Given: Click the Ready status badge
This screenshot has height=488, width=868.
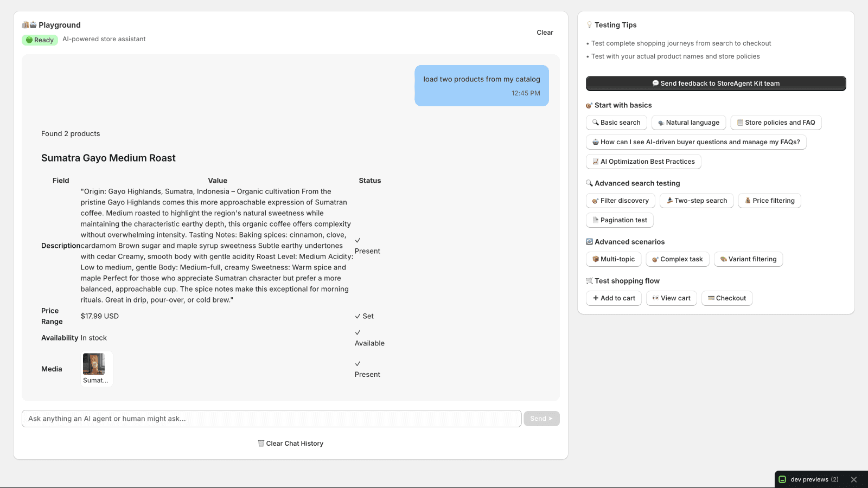Looking at the screenshot, I should point(40,40).
